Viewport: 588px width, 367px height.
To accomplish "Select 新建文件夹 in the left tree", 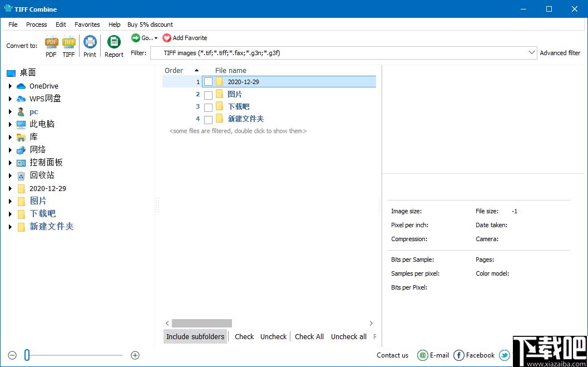I will point(51,226).
